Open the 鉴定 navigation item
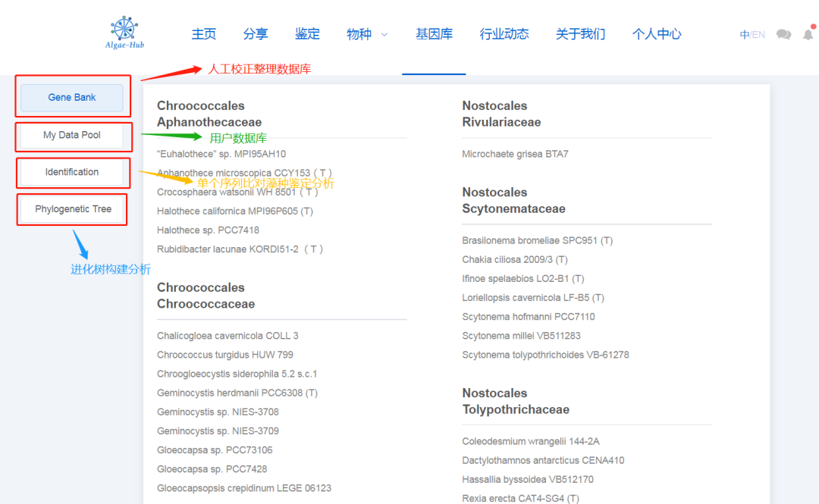This screenshot has width=819, height=504. [x=306, y=34]
